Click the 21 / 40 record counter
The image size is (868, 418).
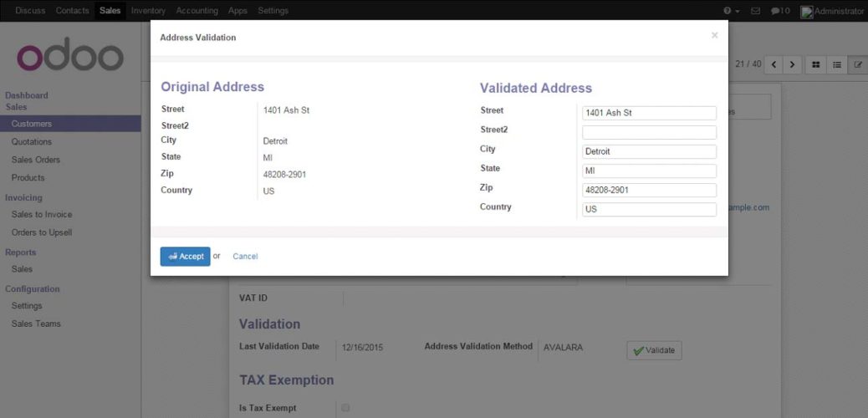[748, 64]
